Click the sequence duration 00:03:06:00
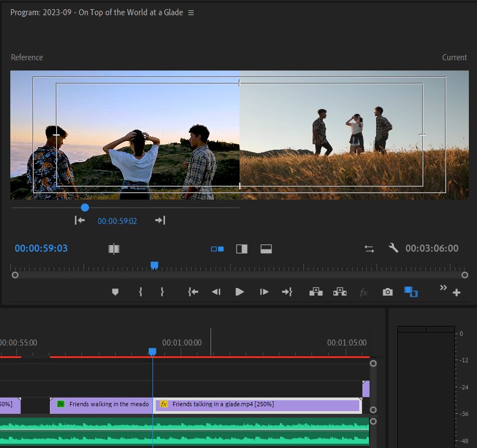Viewport: 477px width, 448px height. click(x=432, y=248)
